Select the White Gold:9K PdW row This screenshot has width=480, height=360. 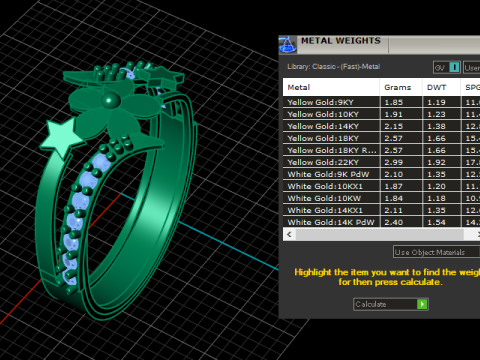381,174
